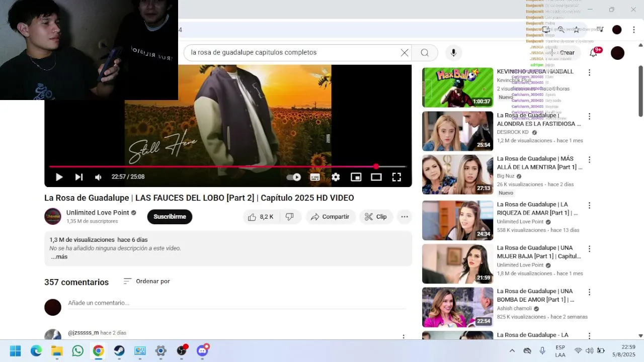The height and width of the screenshot is (362, 644).
Task: Click Chrome profile avatar in toolbar
Action: (x=617, y=30)
